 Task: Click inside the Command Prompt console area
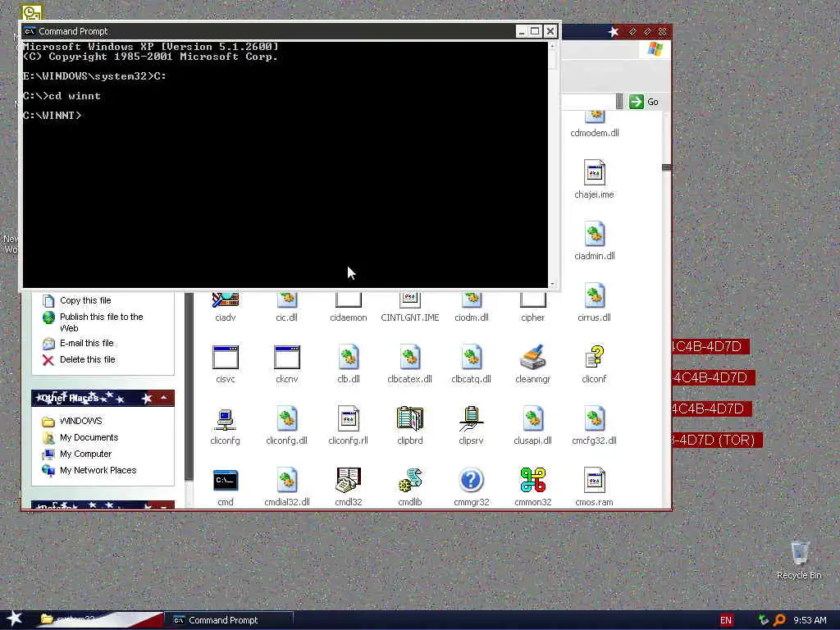tap(285, 164)
